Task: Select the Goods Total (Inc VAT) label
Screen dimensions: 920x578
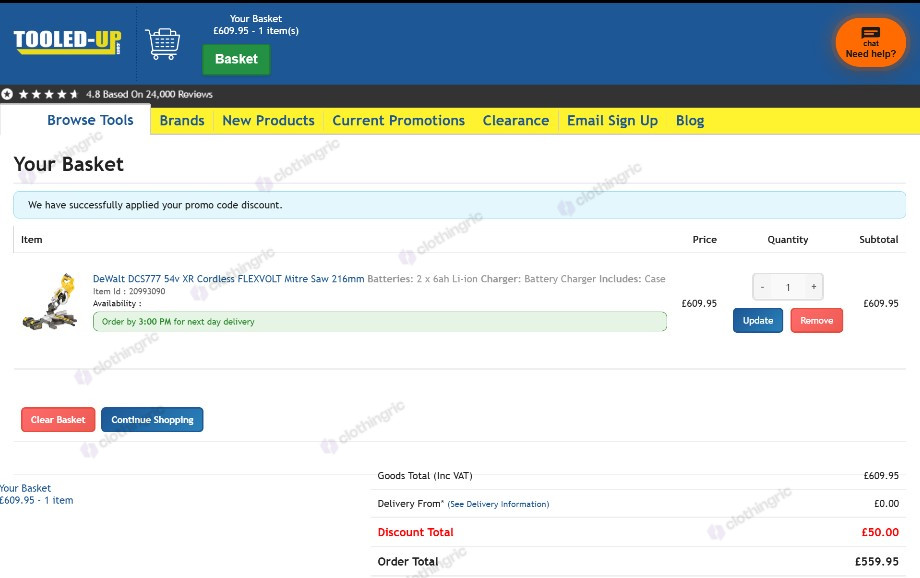Action: (x=425, y=475)
